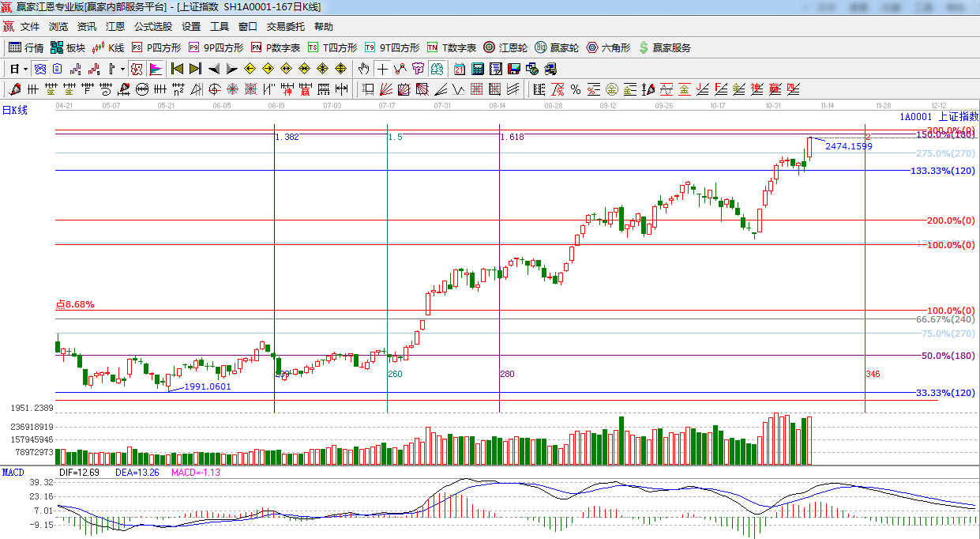The image size is (980, 539).
Task: Click the P四方形 button
Action: pos(156,47)
